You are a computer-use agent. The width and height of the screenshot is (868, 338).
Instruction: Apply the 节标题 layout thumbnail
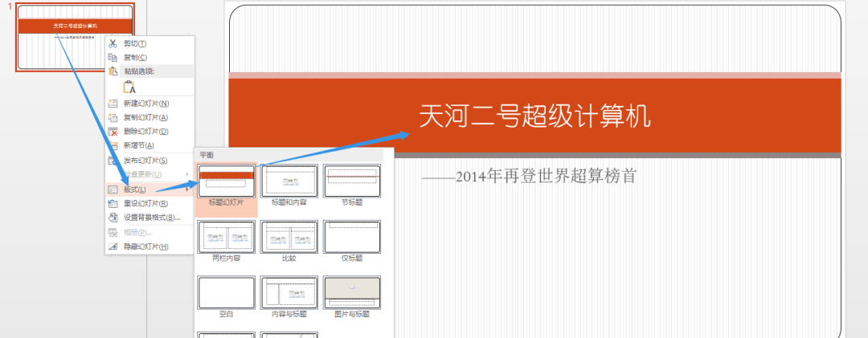click(x=351, y=181)
